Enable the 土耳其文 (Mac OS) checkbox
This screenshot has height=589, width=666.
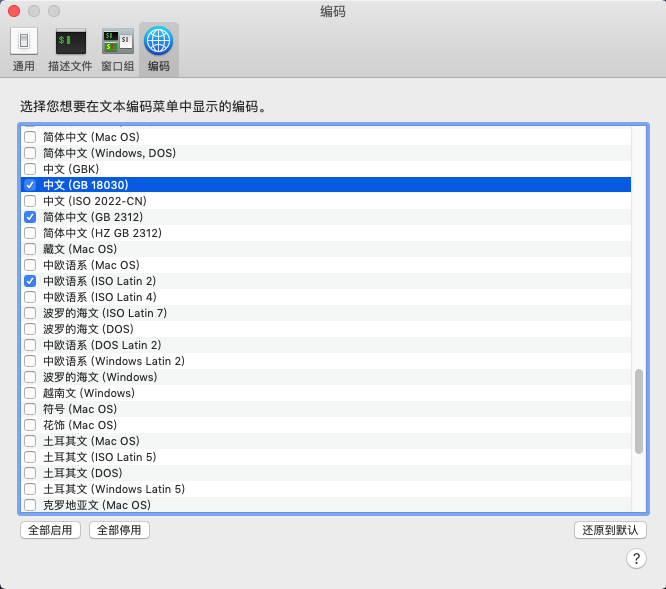(30, 441)
